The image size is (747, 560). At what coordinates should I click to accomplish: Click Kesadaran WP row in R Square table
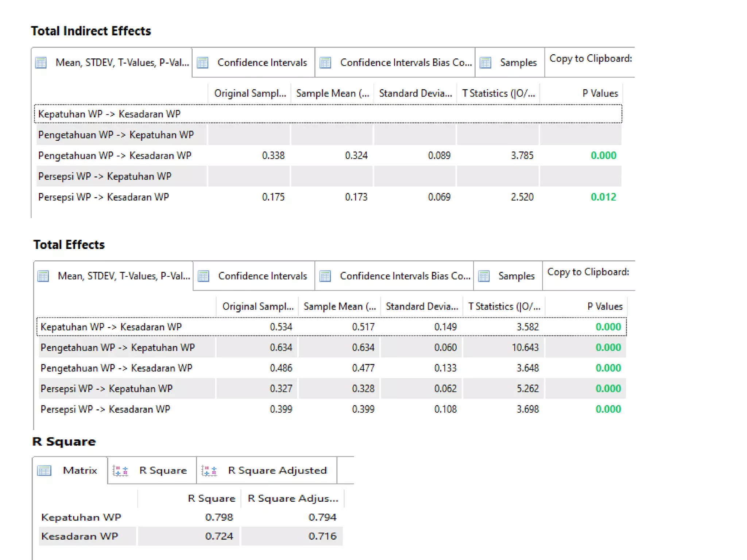(80, 536)
